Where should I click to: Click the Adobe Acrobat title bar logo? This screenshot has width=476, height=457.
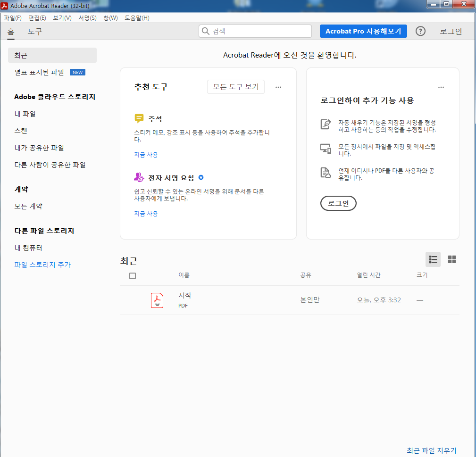coord(5,6)
